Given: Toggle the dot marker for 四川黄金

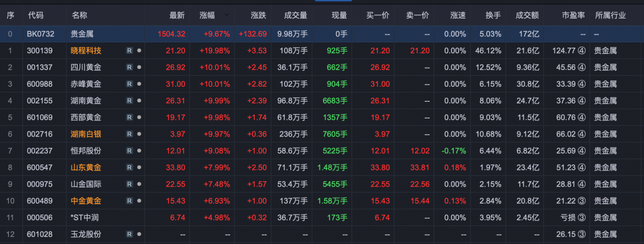Looking at the screenshot, I should click(139, 67).
